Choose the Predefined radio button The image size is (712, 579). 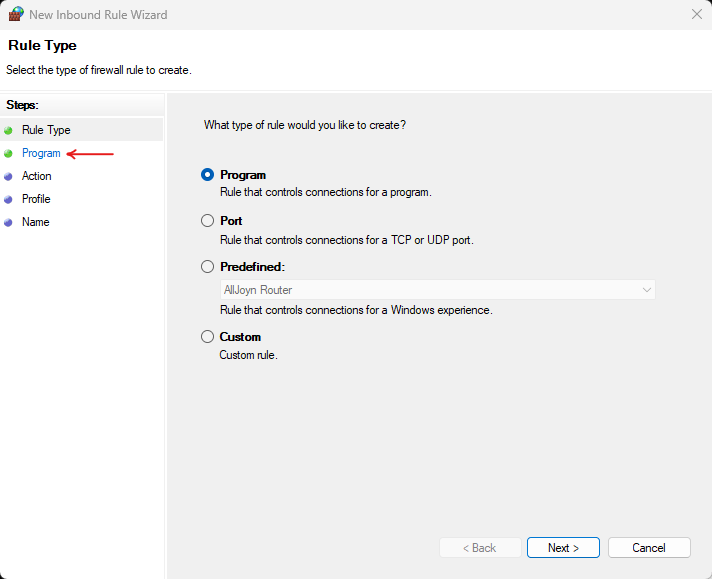[x=208, y=267]
